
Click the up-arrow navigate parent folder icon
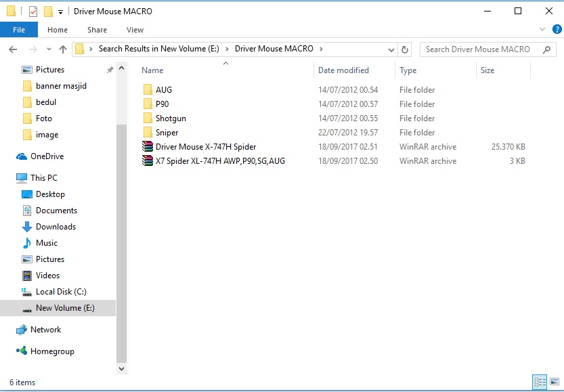62,49
